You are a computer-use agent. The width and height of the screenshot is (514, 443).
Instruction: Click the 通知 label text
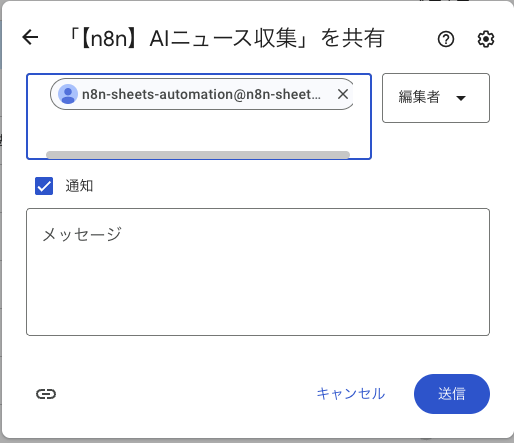(79, 186)
